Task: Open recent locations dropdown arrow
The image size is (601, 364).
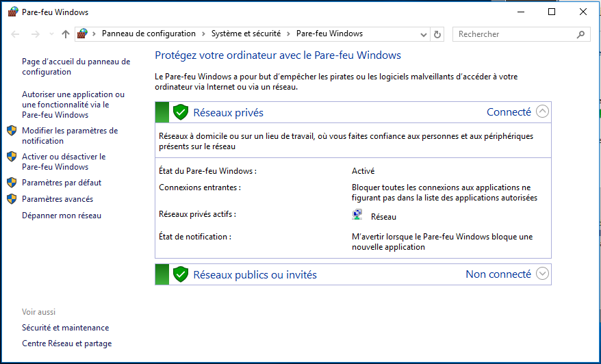Action: click(52, 34)
